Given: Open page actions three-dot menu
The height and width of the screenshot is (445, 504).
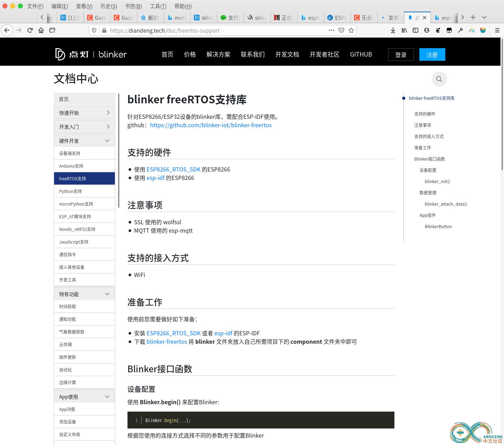Looking at the screenshot, I should (332, 30).
